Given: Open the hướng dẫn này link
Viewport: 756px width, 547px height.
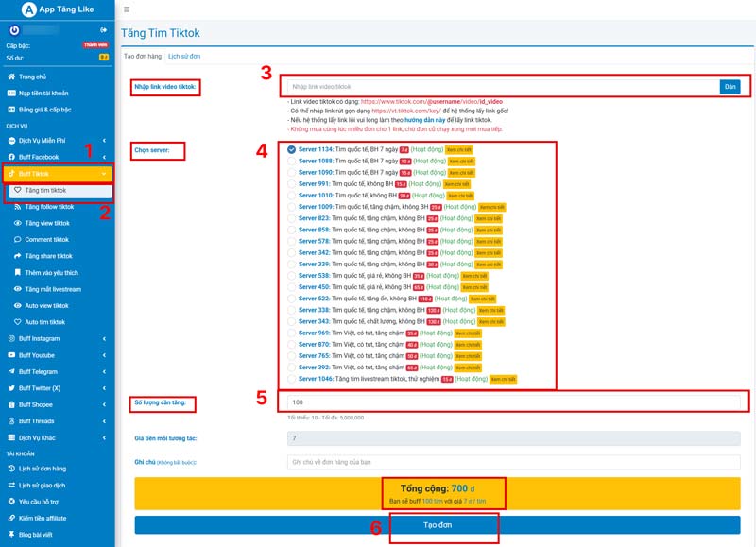Looking at the screenshot, I should 424,120.
